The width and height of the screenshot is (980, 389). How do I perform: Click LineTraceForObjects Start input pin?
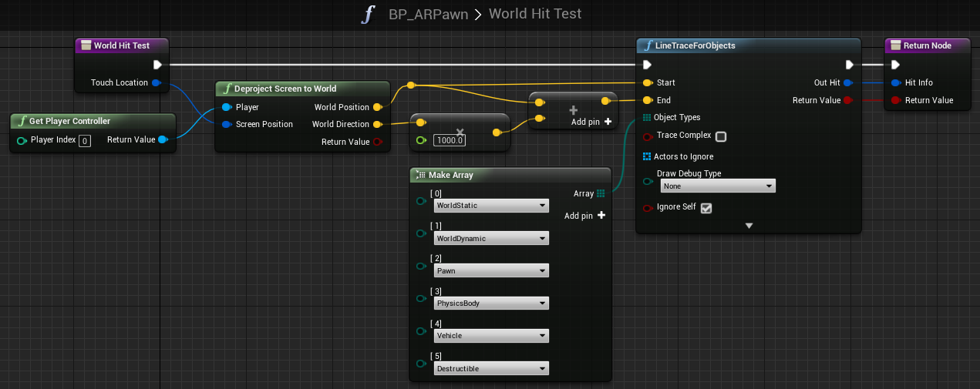647,82
